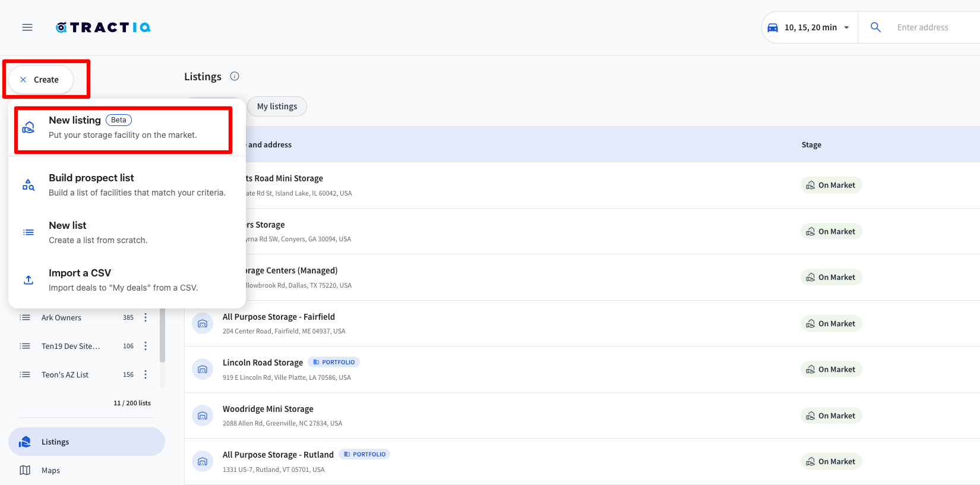Open the Ten19 Dev Site list

click(71, 346)
